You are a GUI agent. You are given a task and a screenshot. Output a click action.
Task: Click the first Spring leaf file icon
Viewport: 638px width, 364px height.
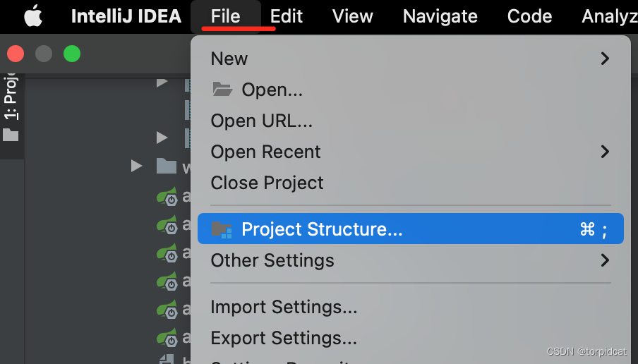click(x=167, y=198)
